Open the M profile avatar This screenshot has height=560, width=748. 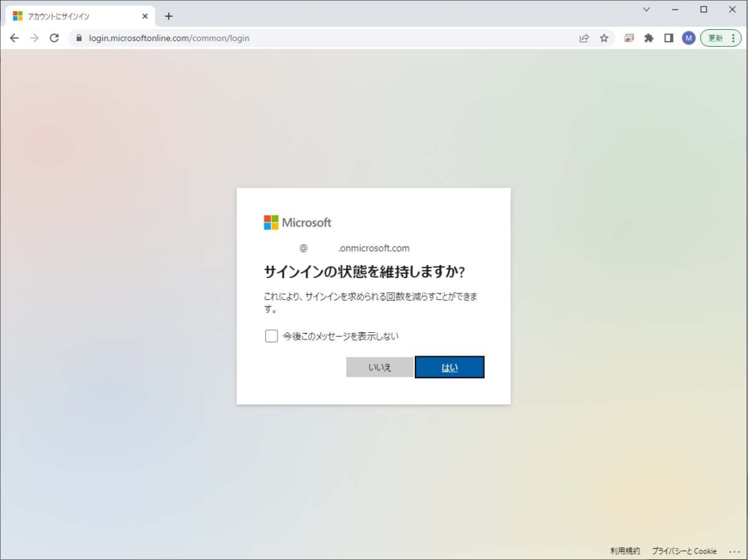coord(688,38)
